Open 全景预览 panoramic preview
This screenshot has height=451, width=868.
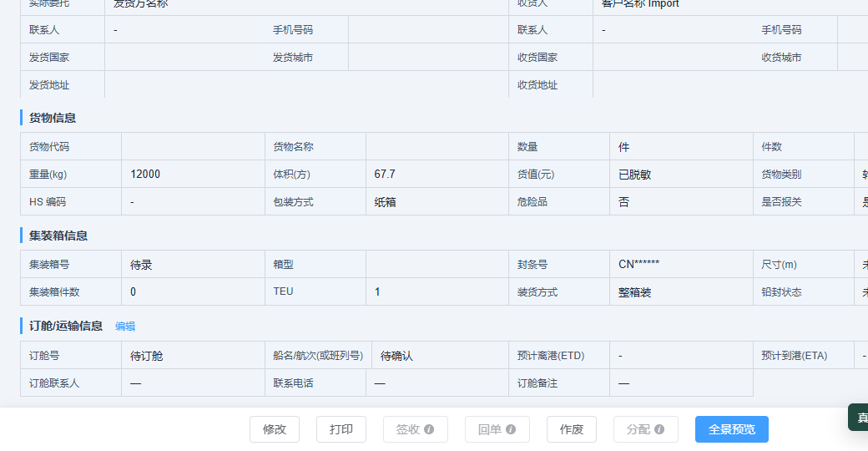coord(732,429)
